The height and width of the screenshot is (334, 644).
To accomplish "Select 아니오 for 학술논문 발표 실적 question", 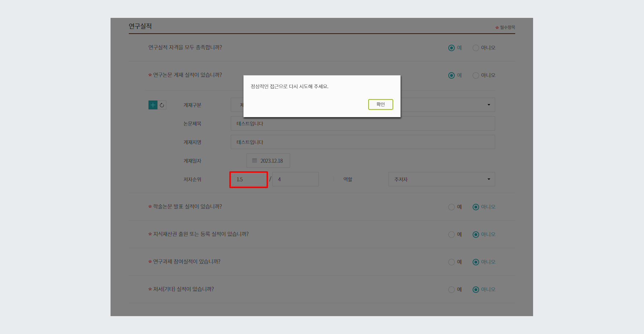I will click(476, 207).
